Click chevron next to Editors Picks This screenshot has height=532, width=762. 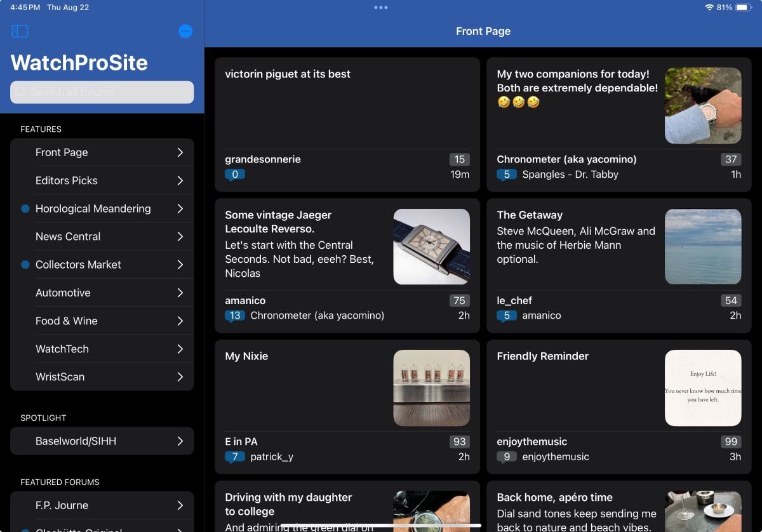coord(180,180)
